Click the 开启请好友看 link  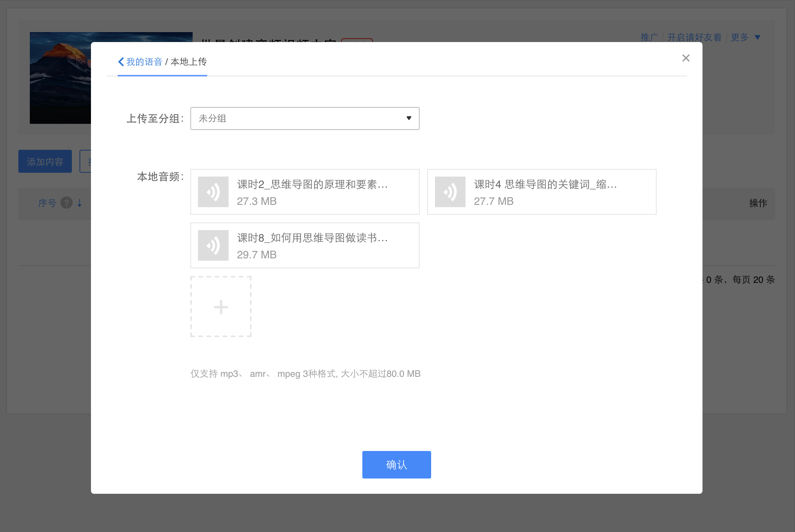point(694,37)
